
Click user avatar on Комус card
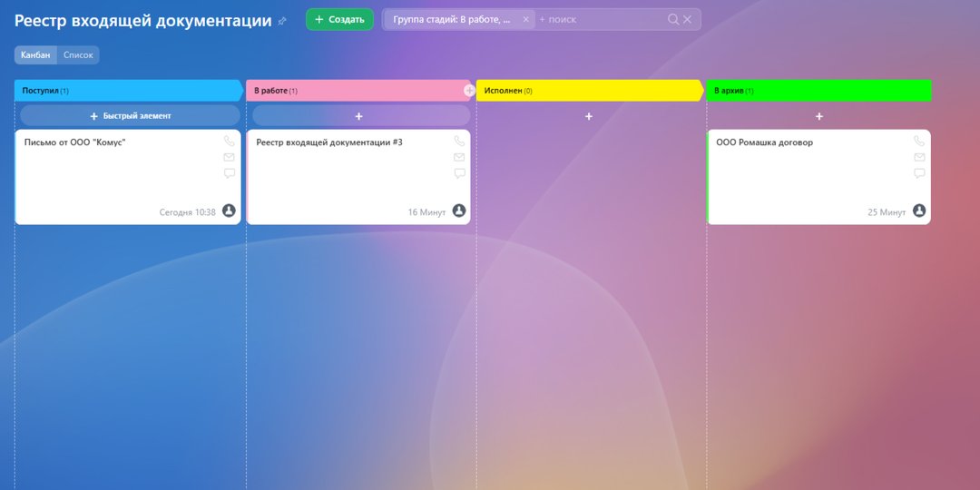click(229, 211)
